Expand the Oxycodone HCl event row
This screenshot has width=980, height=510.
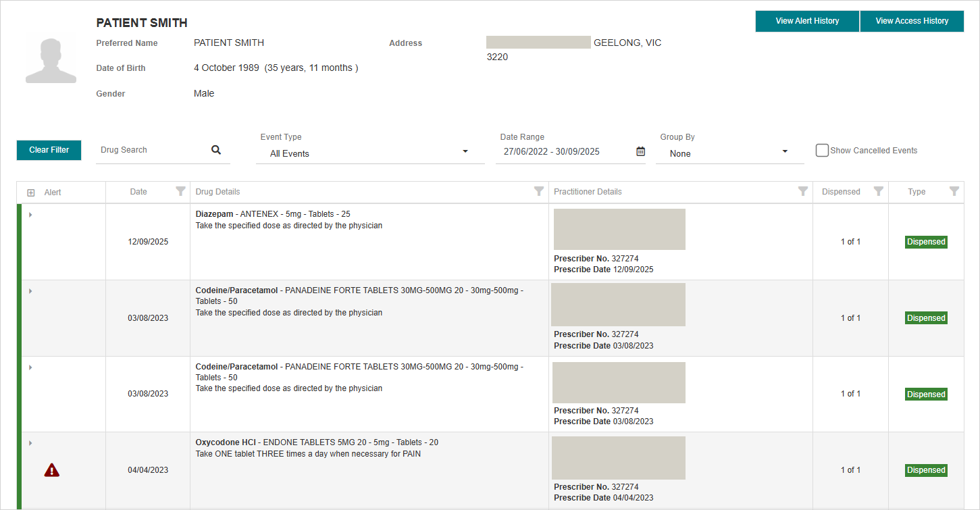pyautogui.click(x=30, y=442)
